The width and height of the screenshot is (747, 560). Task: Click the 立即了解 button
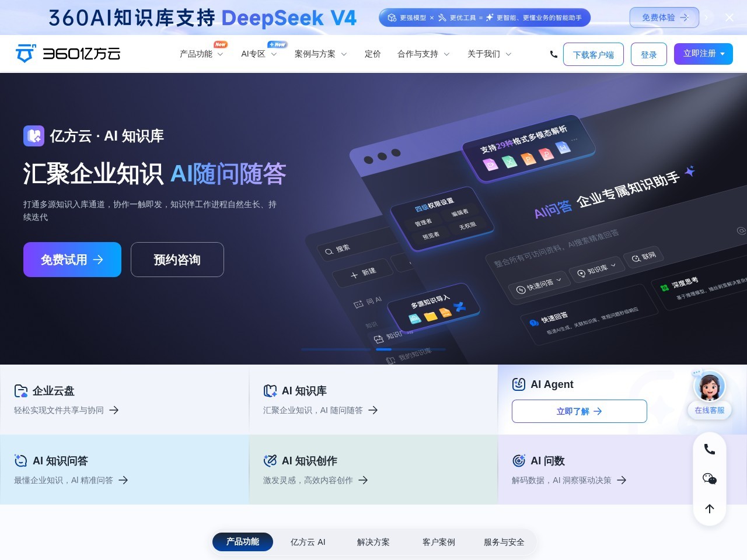coord(580,411)
